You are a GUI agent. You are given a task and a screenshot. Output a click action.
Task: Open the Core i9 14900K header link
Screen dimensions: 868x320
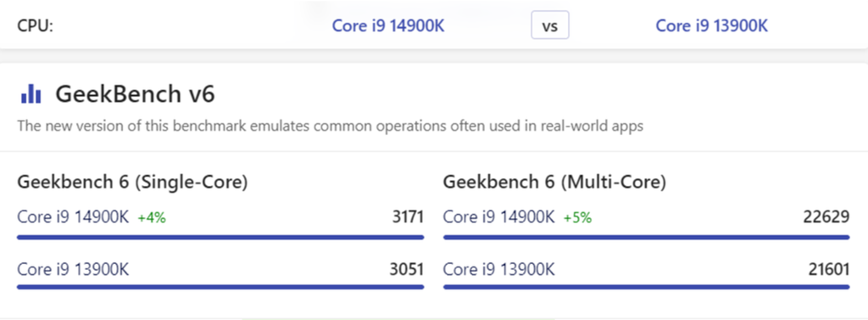pyautogui.click(x=388, y=26)
